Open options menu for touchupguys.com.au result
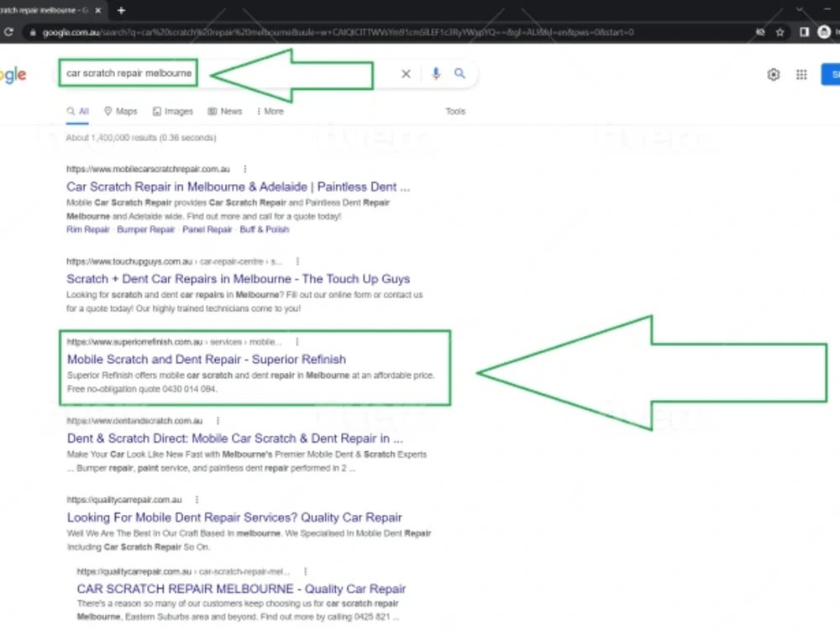The width and height of the screenshot is (840, 630). click(x=298, y=261)
